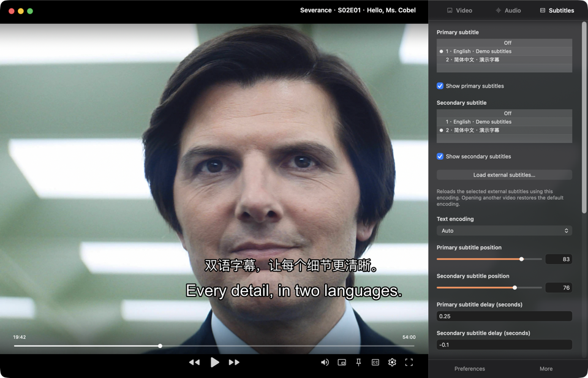Click Load external subtitles button
Screen dimensions: 588x378
point(504,175)
